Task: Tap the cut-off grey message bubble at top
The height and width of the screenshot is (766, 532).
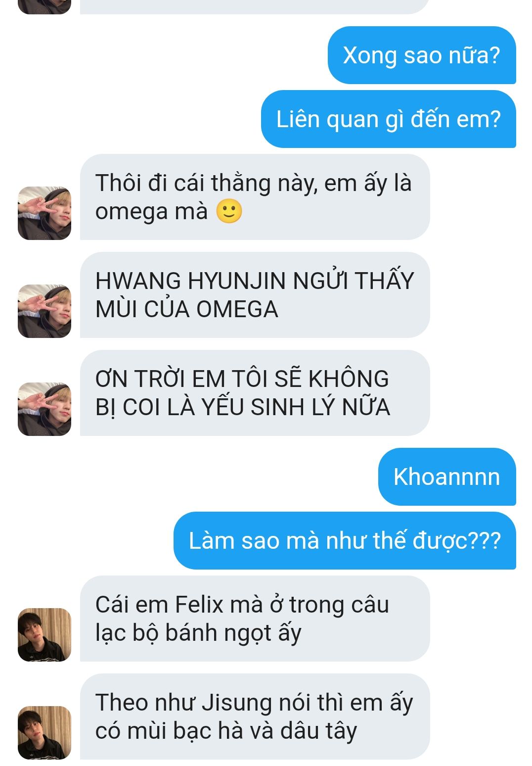Action: pos(255,7)
